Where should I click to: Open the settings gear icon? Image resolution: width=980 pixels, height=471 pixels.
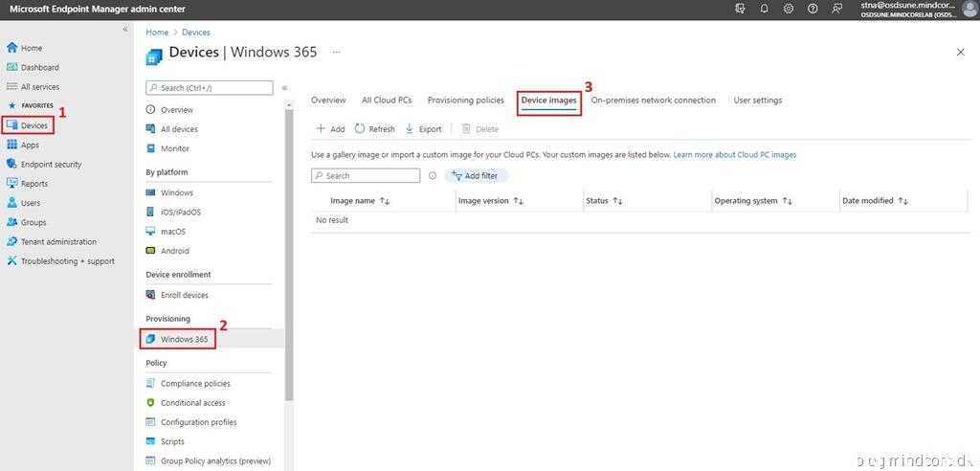coord(789,9)
